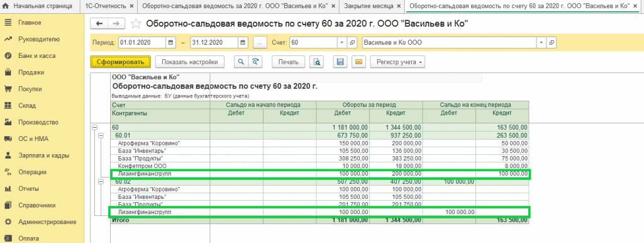This screenshot has width=644, height=243.
Task: Open calendar for end date 31.12.2020
Action: (x=243, y=42)
